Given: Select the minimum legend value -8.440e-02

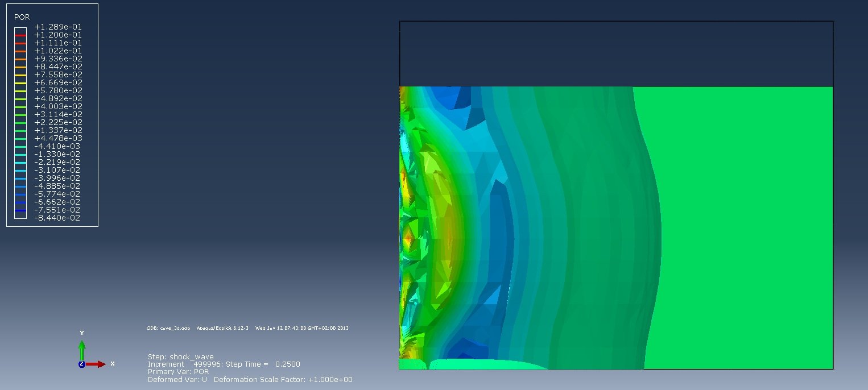Looking at the screenshot, I should (x=57, y=218).
